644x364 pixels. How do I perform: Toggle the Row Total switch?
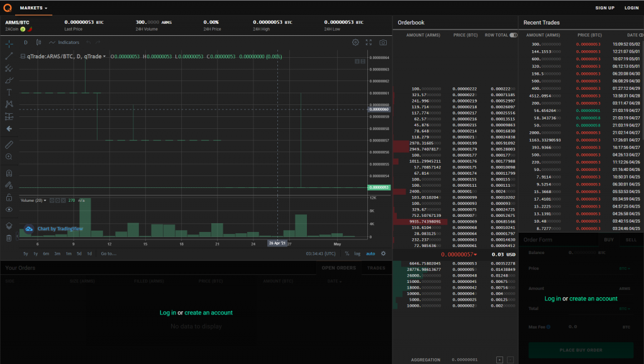tap(513, 35)
